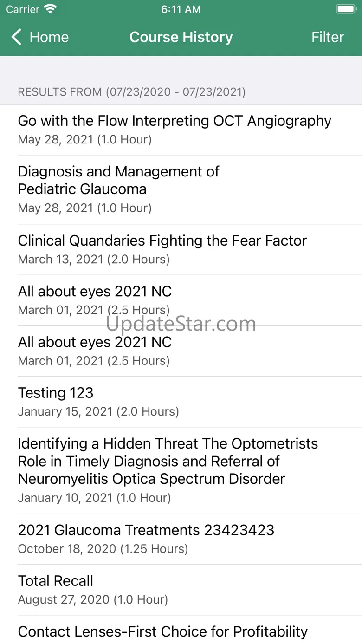Select Clinical Quandaries Fighting the Fear Factor
This screenshot has height=644, width=362.
point(181,249)
